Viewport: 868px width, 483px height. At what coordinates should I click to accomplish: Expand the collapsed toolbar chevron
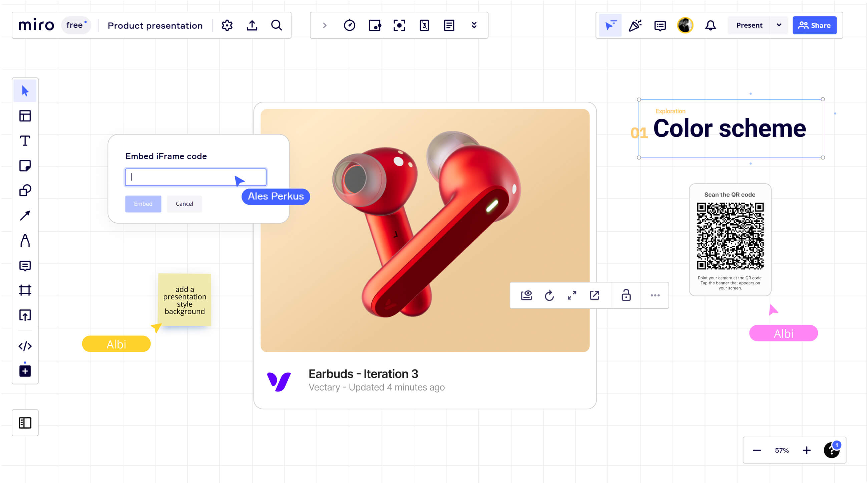(x=325, y=25)
